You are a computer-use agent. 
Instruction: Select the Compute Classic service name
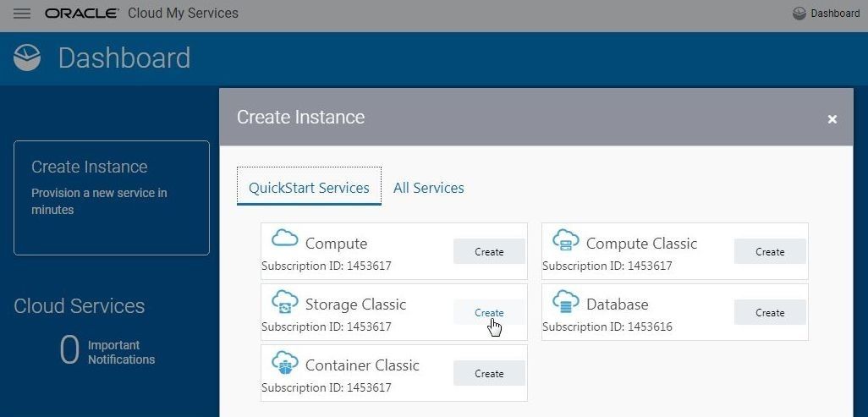pos(641,244)
